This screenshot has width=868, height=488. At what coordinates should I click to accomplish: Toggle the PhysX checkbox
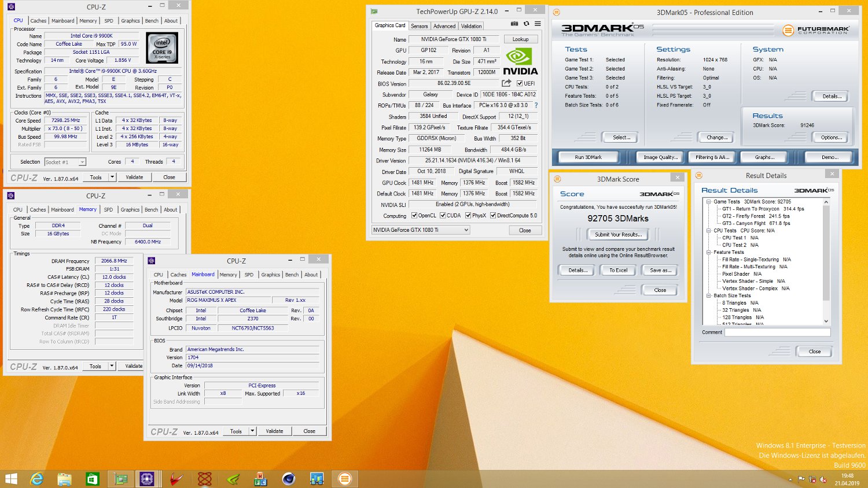468,216
